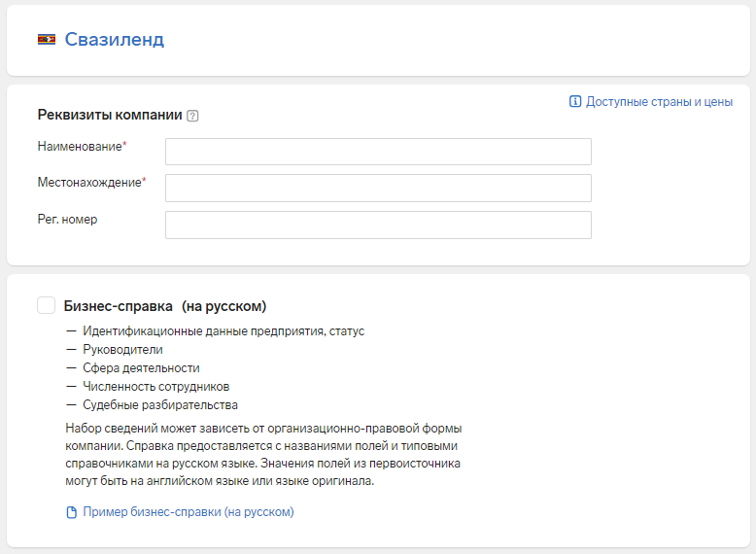Focus the Местонахождение input field

pos(378,188)
